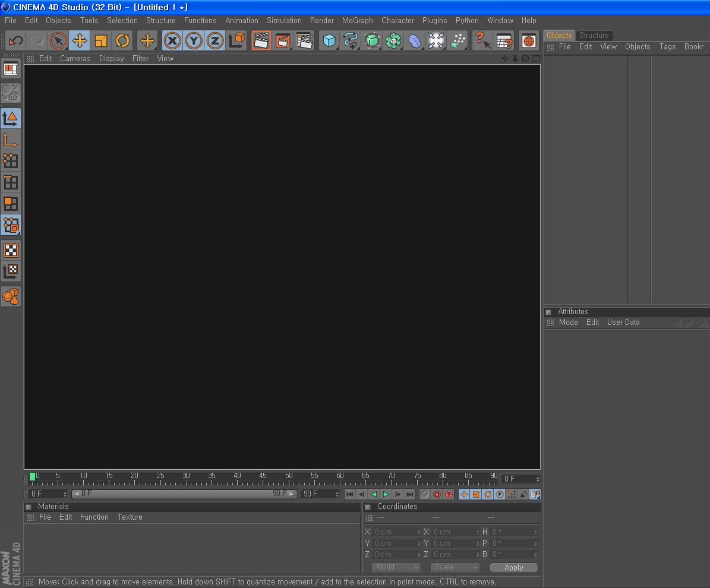Open the File menu in main menu bar
710x588 pixels.
[x=11, y=20]
